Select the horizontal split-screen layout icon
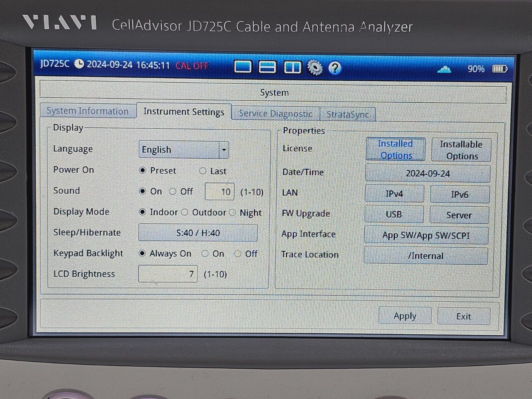The width and height of the screenshot is (532, 399). pyautogui.click(x=268, y=67)
